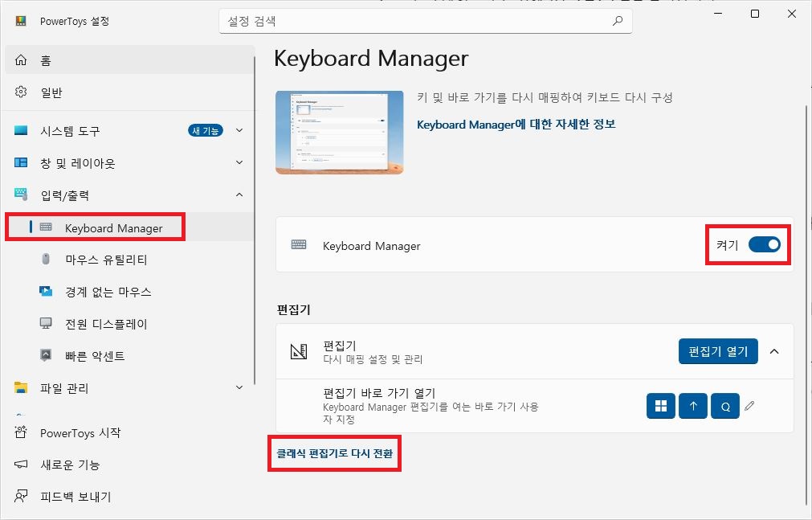The width and height of the screenshot is (812, 520).
Task: Click the 편집기 열기 button
Action: [x=718, y=351]
